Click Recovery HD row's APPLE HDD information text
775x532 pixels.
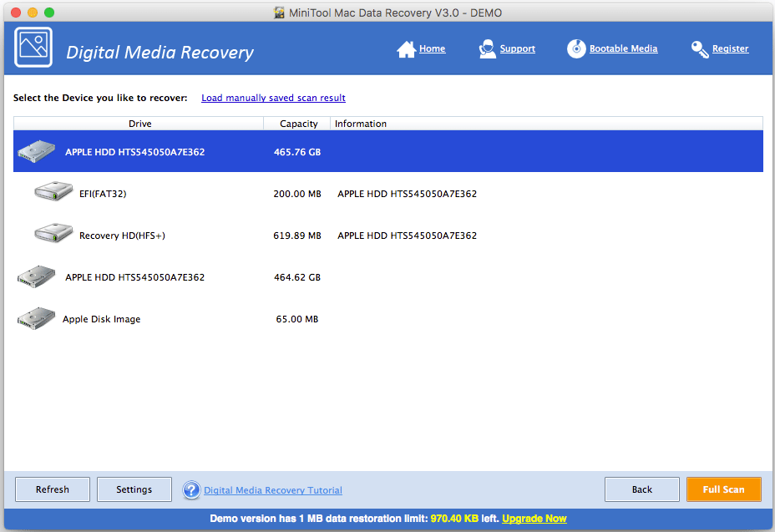pos(408,236)
